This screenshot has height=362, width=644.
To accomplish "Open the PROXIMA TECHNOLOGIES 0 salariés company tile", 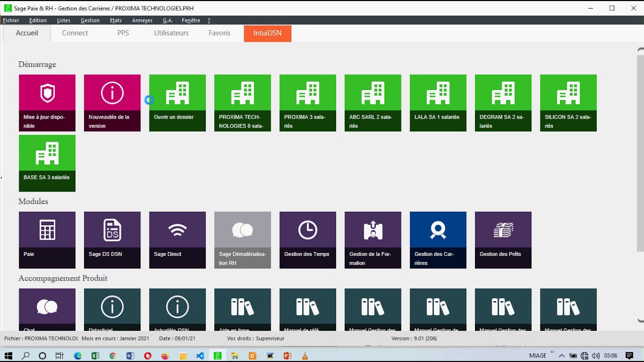I will 243,103.
